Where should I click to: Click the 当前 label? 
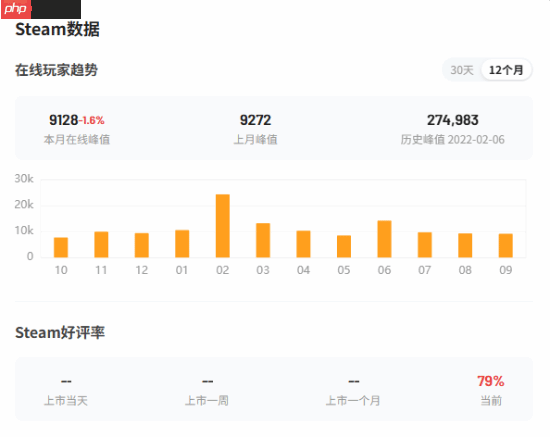[x=491, y=401]
